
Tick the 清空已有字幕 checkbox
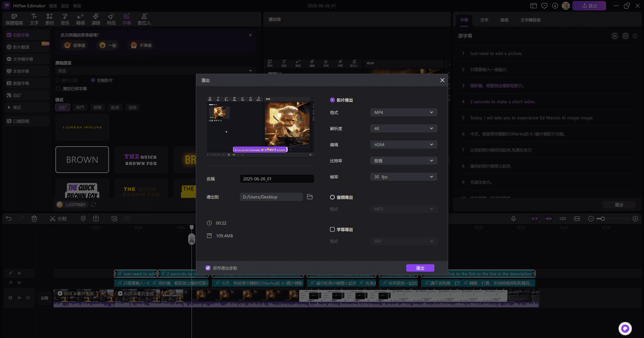click(x=58, y=89)
